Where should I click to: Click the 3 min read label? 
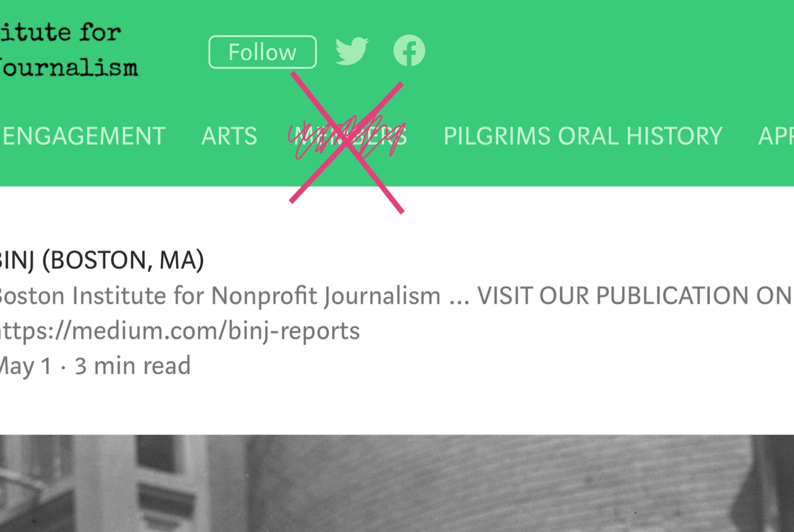[132, 366]
